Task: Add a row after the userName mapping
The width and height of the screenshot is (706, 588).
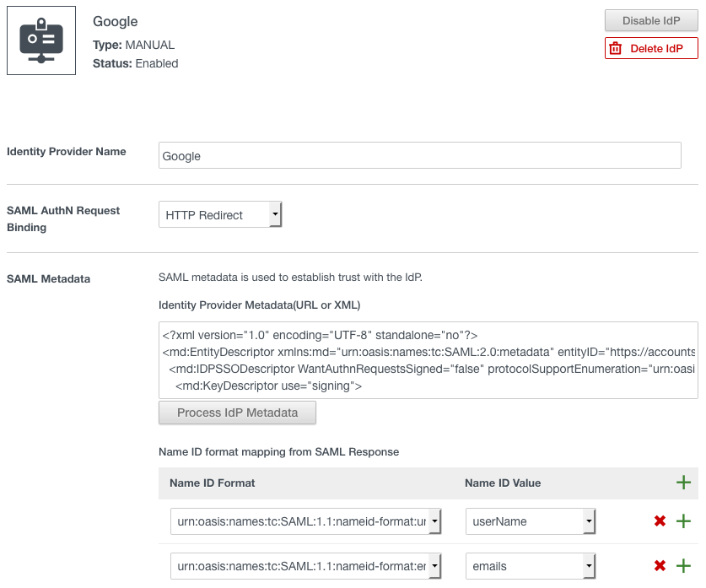Action: (x=684, y=521)
